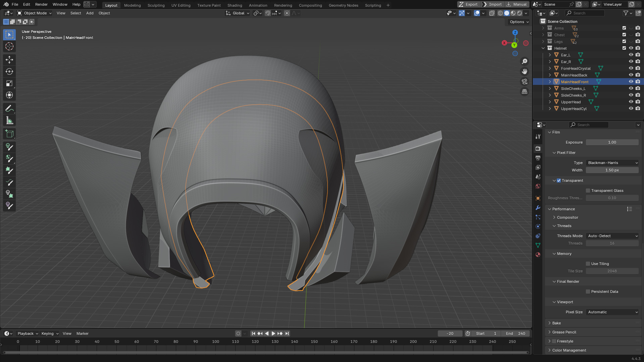This screenshot has height=362, width=644.
Task: Click the Import button
Action: pos(492,4)
